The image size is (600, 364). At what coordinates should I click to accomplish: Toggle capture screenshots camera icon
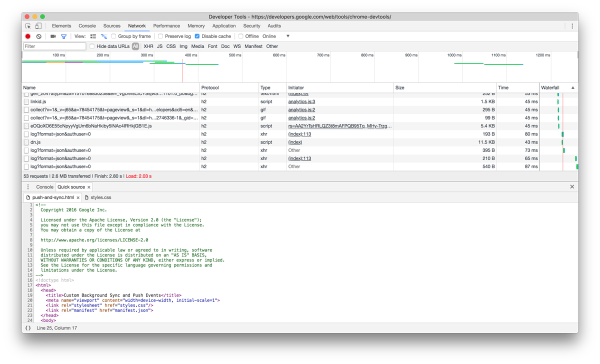[53, 36]
